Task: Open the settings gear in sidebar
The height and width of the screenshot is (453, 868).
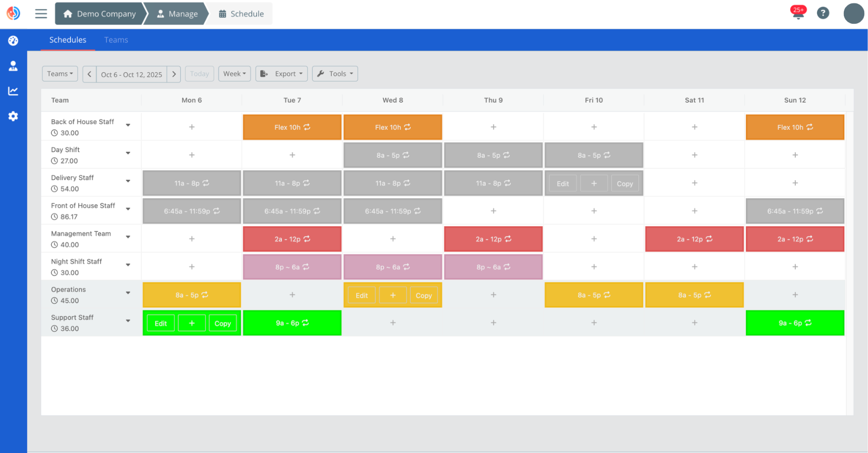Action: pyautogui.click(x=13, y=116)
